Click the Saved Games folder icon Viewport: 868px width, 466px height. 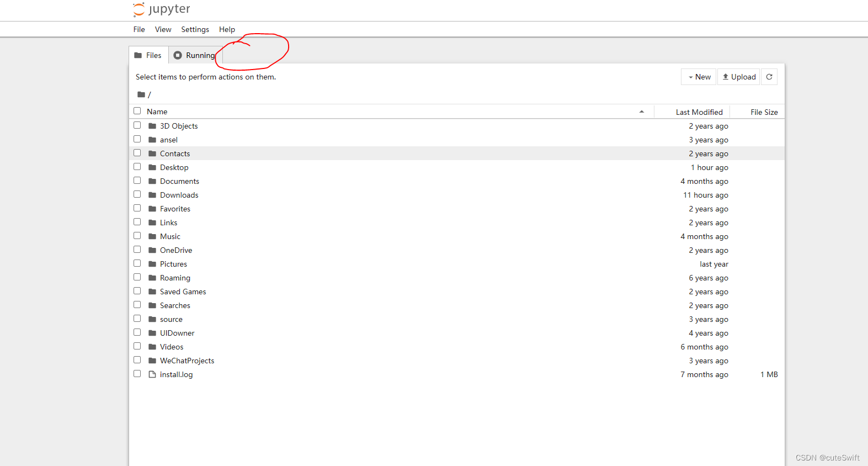(152, 292)
